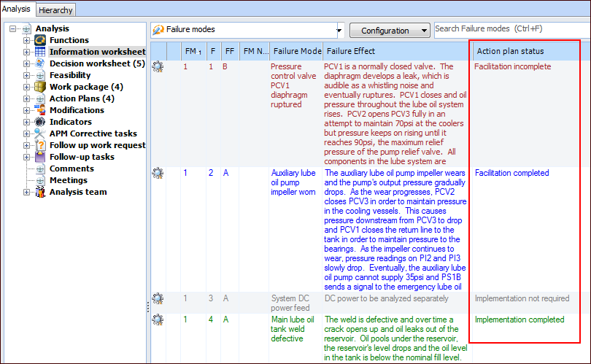Click the Functions tree icon

[40, 40]
